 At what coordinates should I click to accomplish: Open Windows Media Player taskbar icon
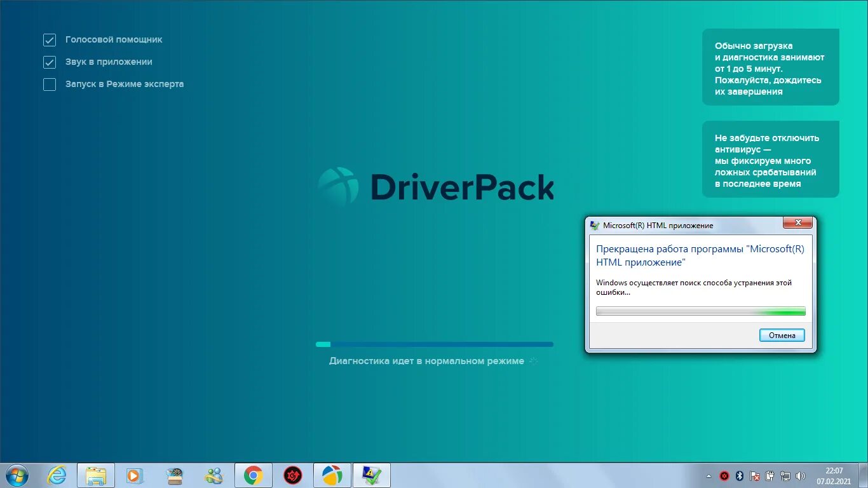(135, 475)
